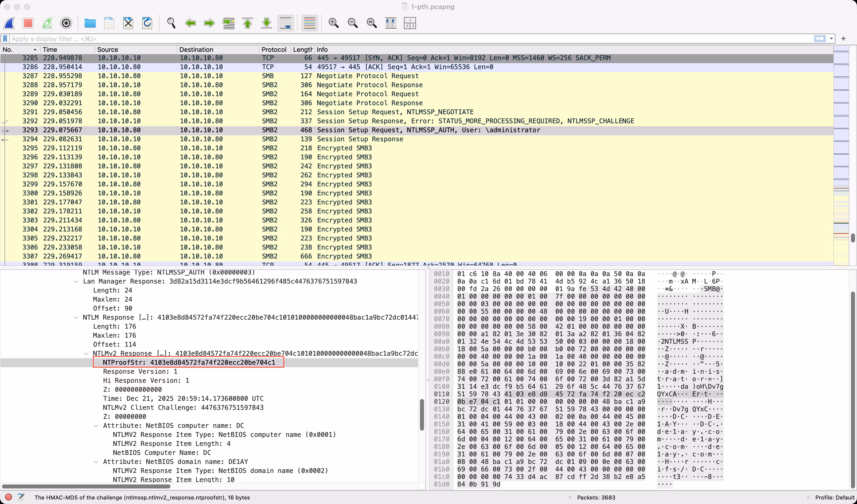The height and width of the screenshot is (504, 857).
Task: Select packet 3294 Session Setup Response
Action: click(416, 139)
